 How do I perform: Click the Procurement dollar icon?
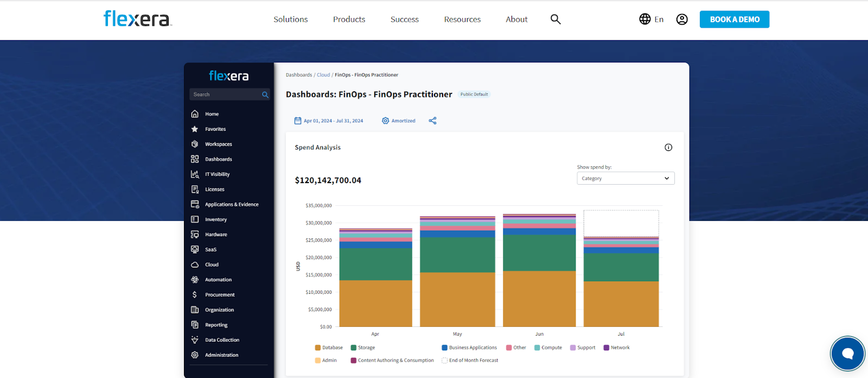[195, 295]
